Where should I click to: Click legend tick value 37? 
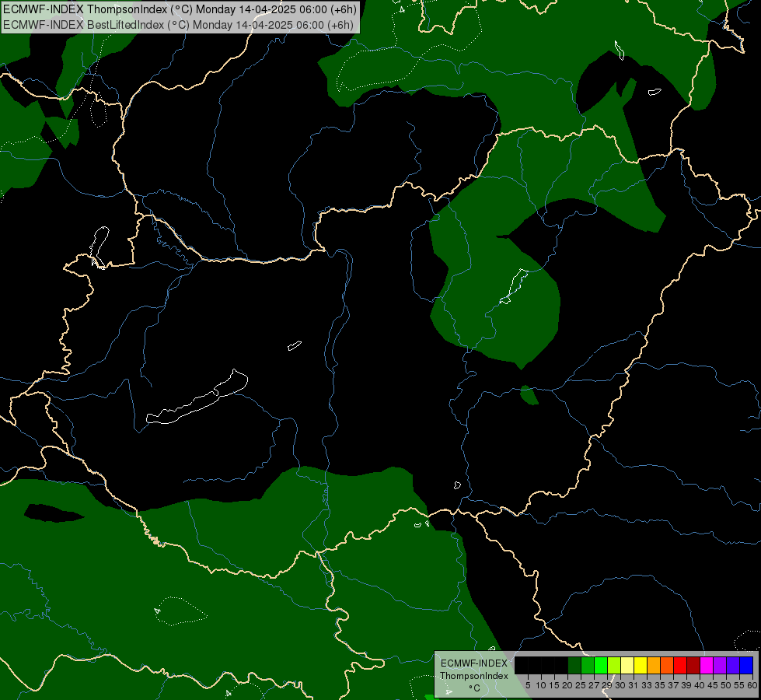pos(673,685)
